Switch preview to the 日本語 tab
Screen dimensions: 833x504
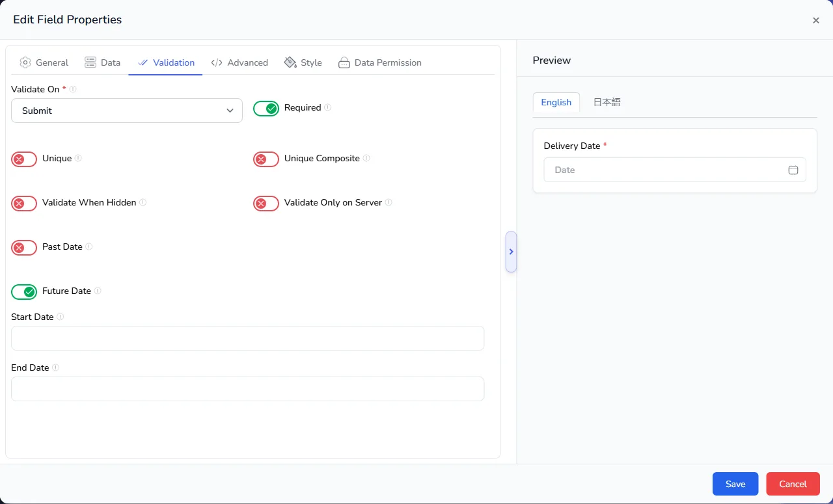tap(607, 102)
